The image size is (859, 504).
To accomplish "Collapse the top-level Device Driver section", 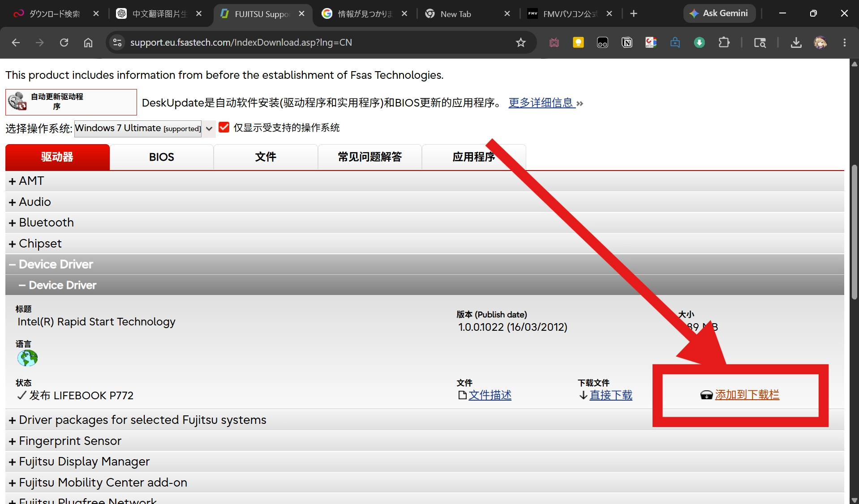I will pyautogui.click(x=425, y=264).
